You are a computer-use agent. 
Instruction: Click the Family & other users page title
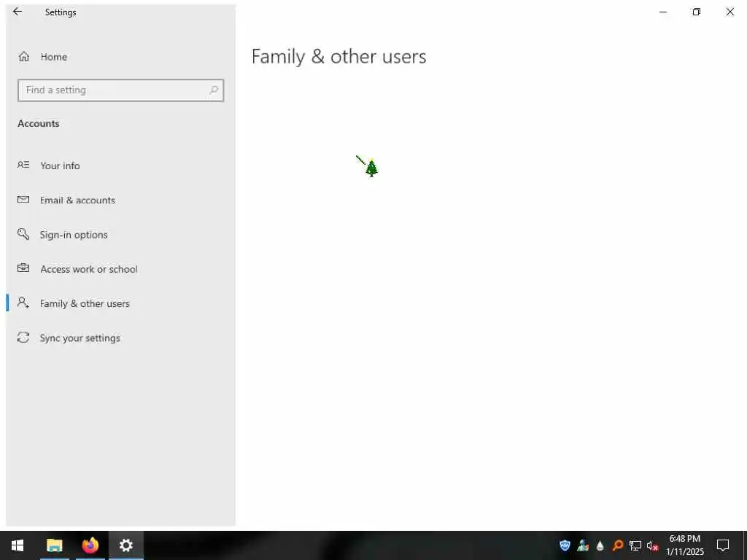pos(338,57)
